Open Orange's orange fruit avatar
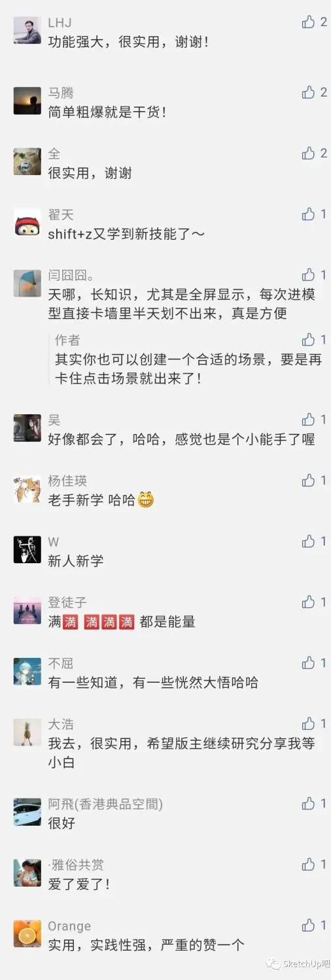The image size is (331, 980). (27, 934)
